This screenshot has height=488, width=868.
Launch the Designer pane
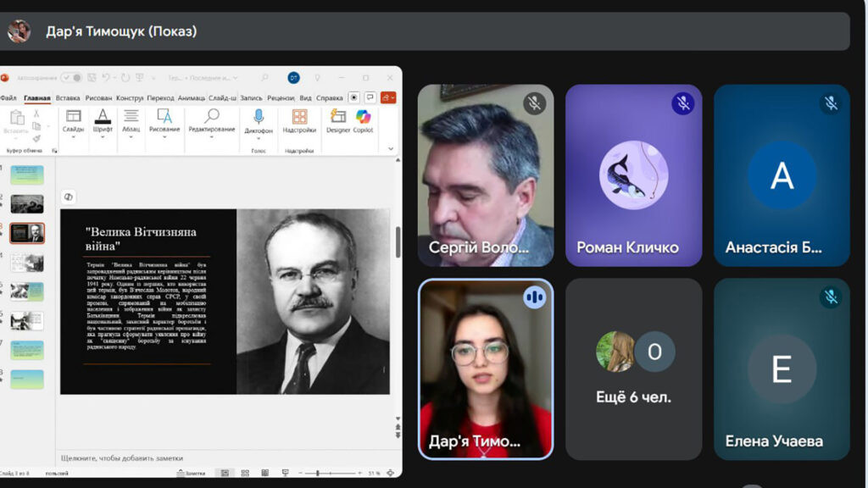click(337, 121)
